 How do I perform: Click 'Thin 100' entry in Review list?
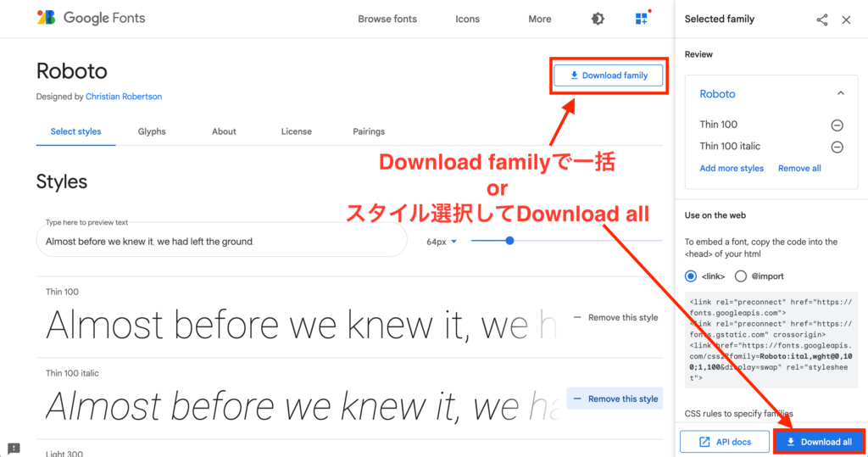point(719,125)
